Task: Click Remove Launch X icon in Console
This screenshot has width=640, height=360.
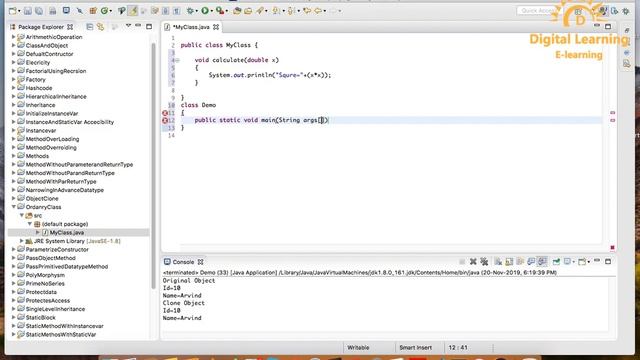Action: [473, 262]
